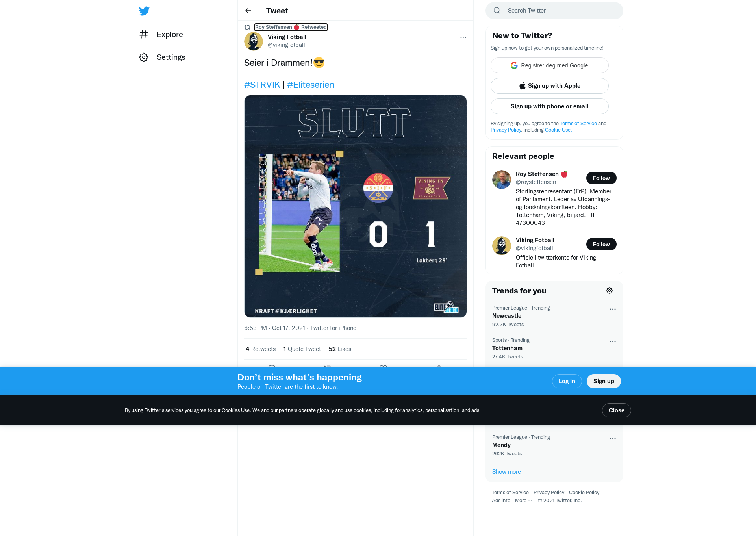This screenshot has width=756, height=536.
Task: Open more options for Newcastle trend
Action: (613, 309)
